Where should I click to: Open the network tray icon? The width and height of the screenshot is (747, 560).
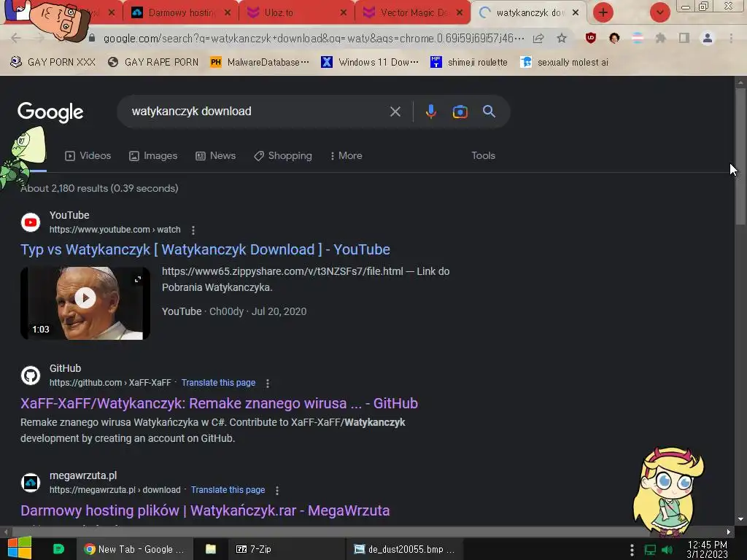(x=650, y=550)
